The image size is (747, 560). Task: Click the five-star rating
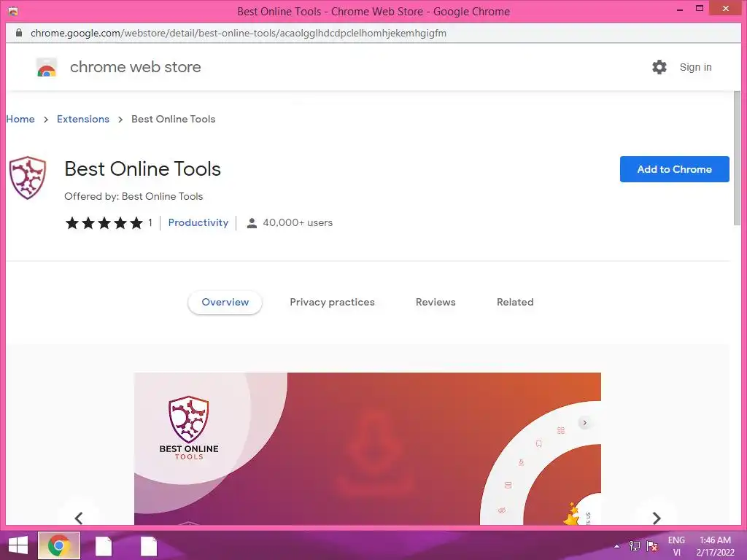click(104, 223)
